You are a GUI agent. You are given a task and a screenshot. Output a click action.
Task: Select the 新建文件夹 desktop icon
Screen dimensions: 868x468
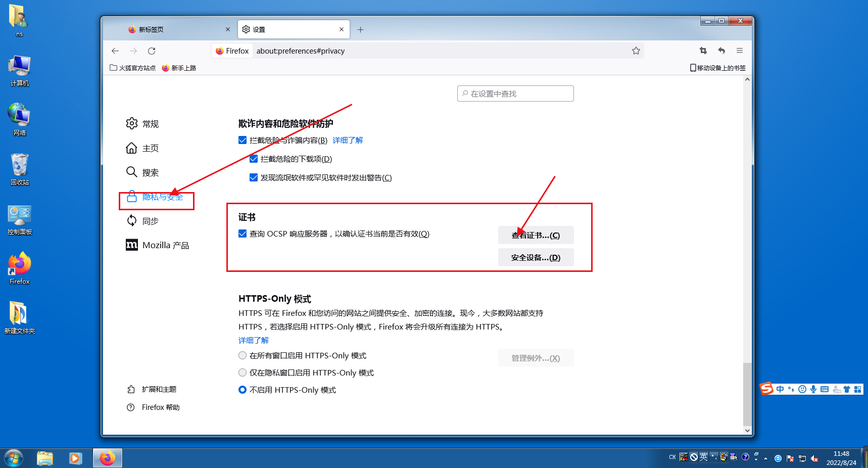click(x=19, y=318)
